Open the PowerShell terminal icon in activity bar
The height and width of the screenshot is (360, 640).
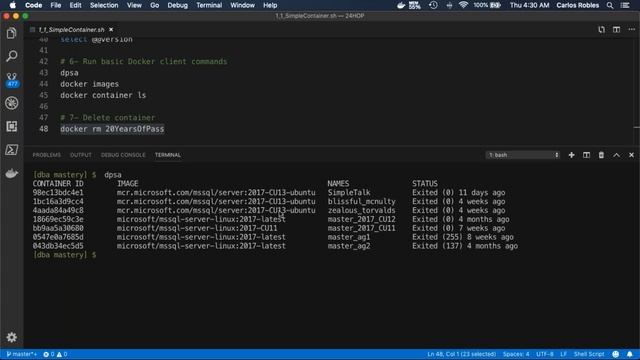click(11, 150)
